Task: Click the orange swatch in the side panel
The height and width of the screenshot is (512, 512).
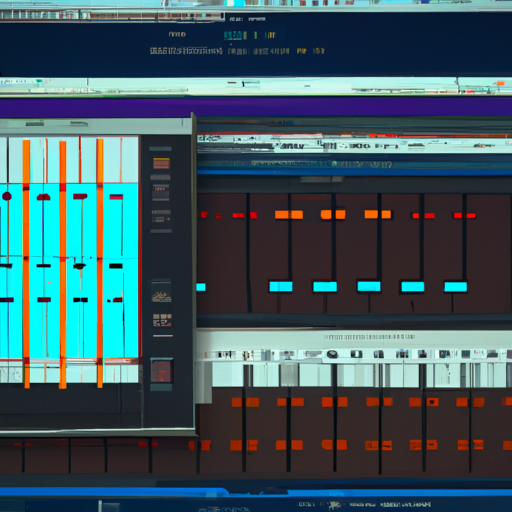Action: 161,164
